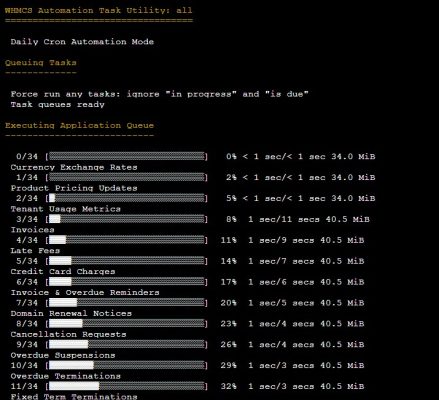Click the 1/34 progress bar
439x400 pixels.
click(127, 177)
